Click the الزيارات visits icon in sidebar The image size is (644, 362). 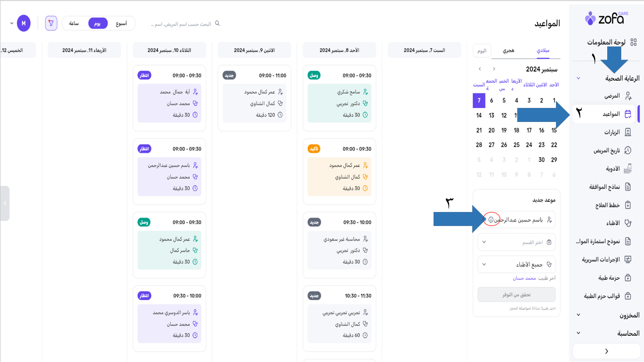click(x=628, y=132)
